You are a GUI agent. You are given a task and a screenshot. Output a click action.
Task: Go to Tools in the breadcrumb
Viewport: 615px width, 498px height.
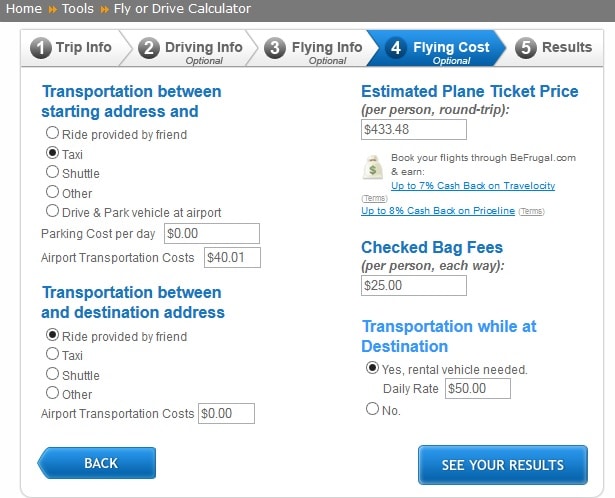pos(78,9)
